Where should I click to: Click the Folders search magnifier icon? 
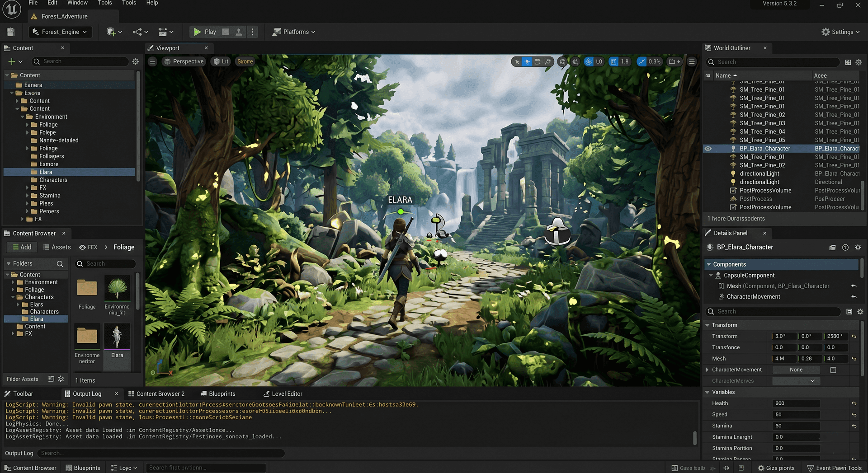60,264
